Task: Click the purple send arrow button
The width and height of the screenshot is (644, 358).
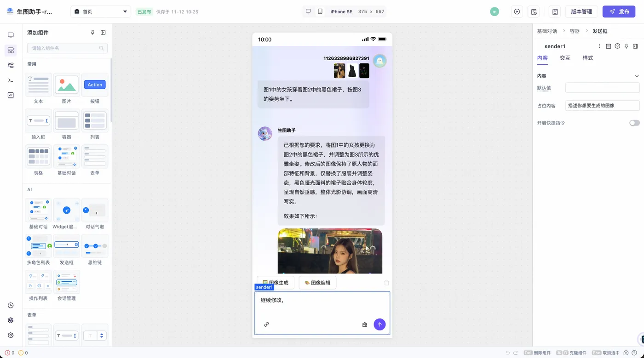Action: pos(379,324)
